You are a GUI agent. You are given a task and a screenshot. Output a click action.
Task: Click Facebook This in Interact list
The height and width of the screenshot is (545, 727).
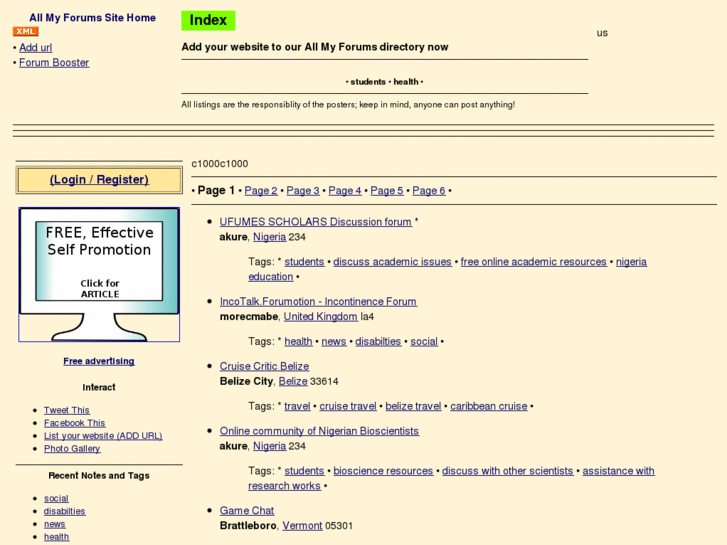tap(75, 423)
